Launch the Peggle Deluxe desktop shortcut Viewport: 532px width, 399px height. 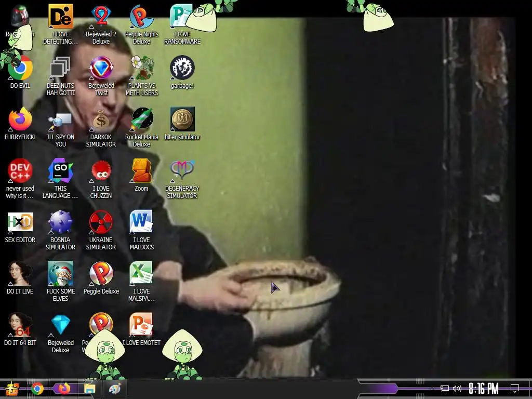pos(101,273)
